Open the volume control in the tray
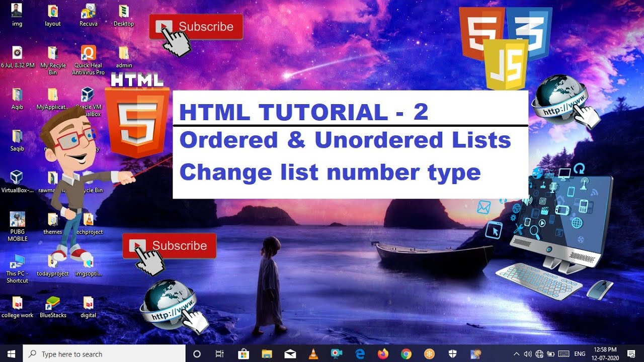The height and width of the screenshot is (362, 644). coord(528,354)
